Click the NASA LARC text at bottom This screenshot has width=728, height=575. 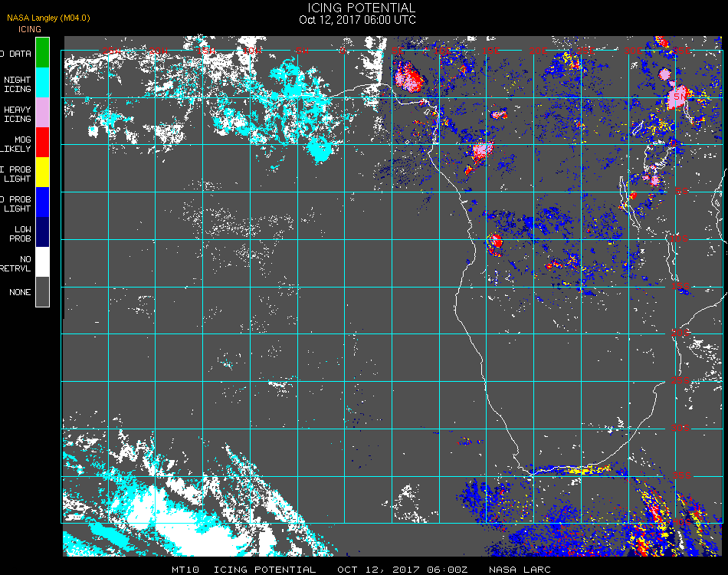(520, 570)
